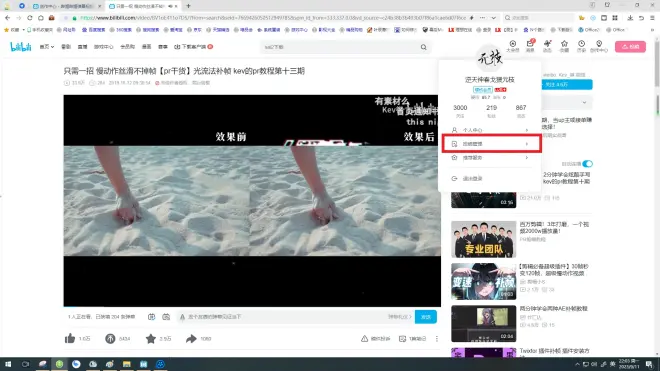The width and height of the screenshot is (660, 371).
Task: Switch to the first browser tab
Action: [66, 6]
